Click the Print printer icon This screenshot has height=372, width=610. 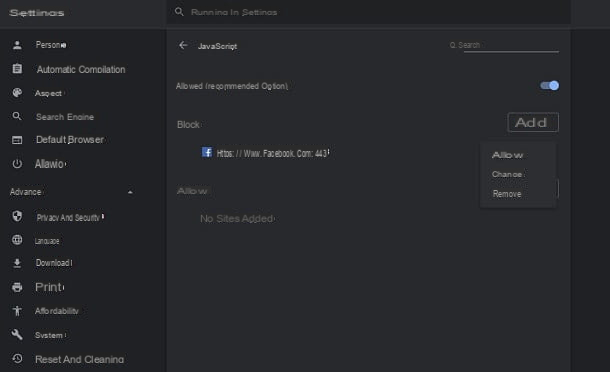point(17,287)
